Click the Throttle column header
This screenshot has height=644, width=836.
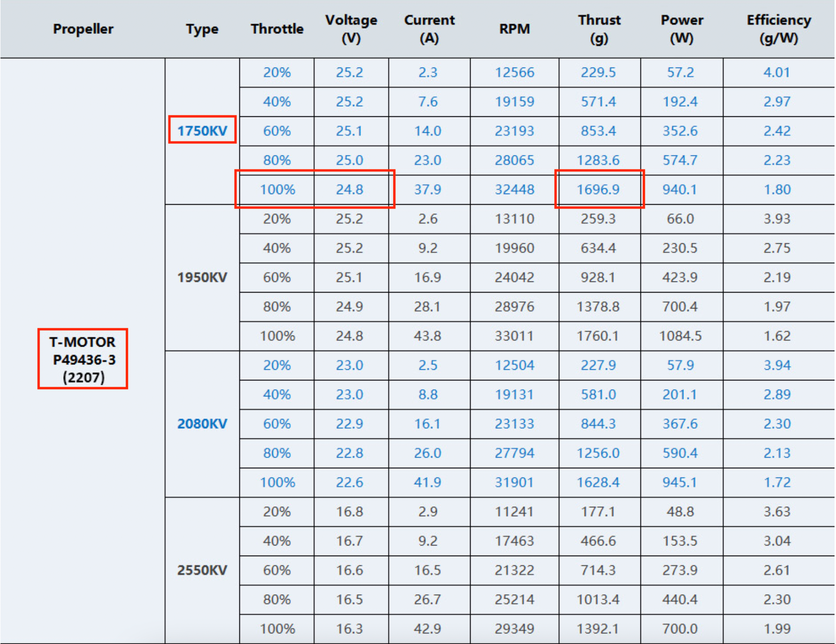pyautogui.click(x=277, y=29)
